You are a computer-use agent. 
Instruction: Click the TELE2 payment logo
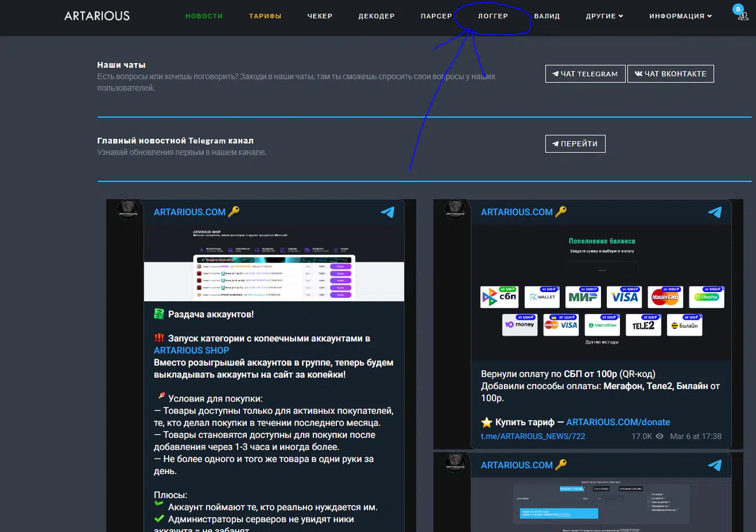pos(643,325)
